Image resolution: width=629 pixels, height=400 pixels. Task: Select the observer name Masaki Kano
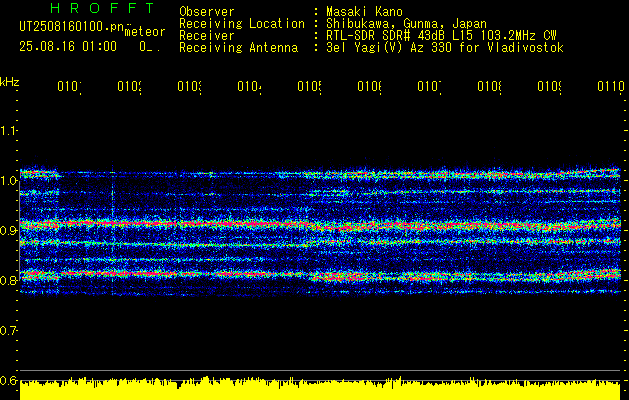point(364,12)
